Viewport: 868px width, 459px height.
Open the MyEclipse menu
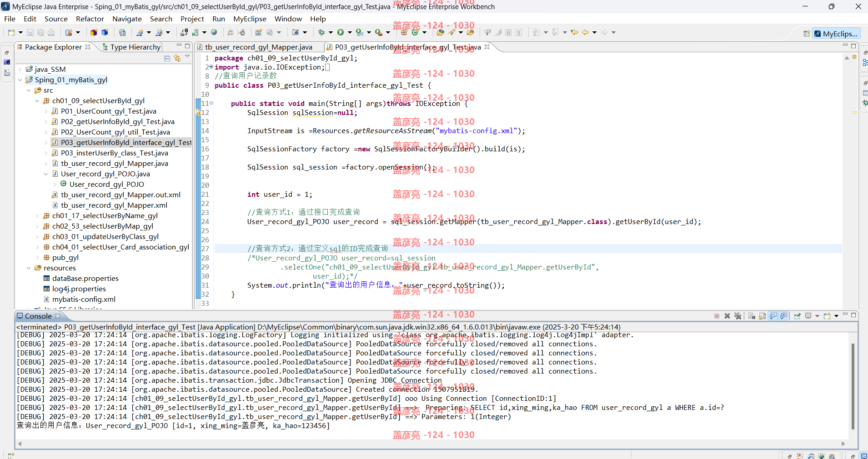250,19
